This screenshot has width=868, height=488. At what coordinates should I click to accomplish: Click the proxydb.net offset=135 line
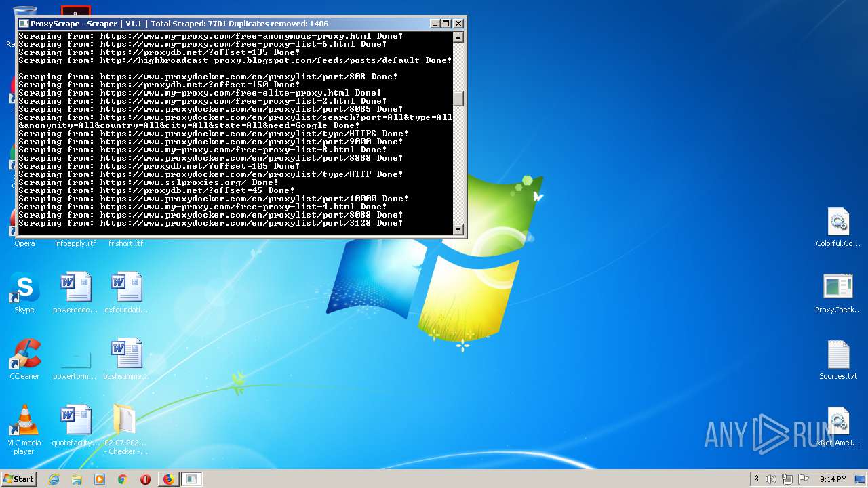[159, 52]
